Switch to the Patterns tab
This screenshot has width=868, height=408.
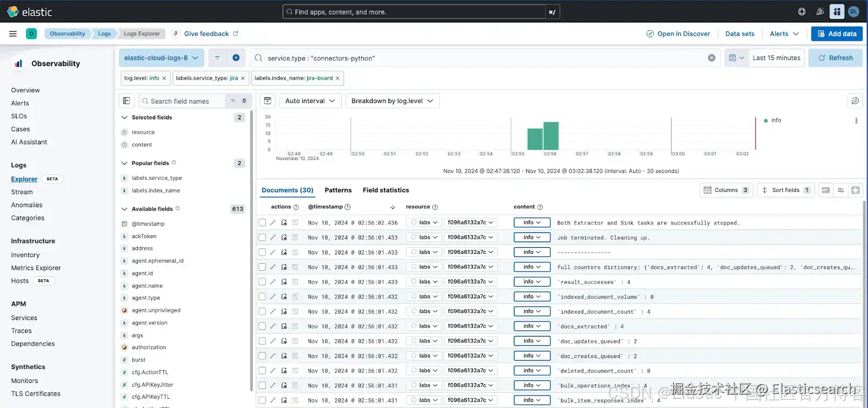click(x=338, y=190)
